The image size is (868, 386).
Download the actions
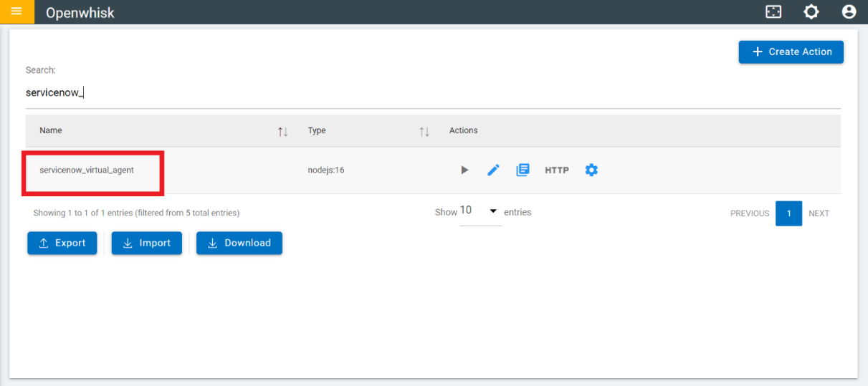[x=239, y=243]
